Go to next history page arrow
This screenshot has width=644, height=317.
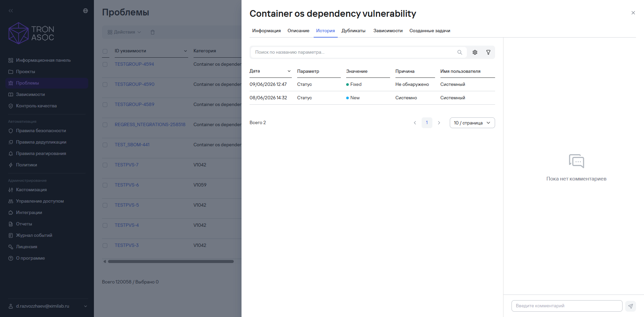coord(439,123)
